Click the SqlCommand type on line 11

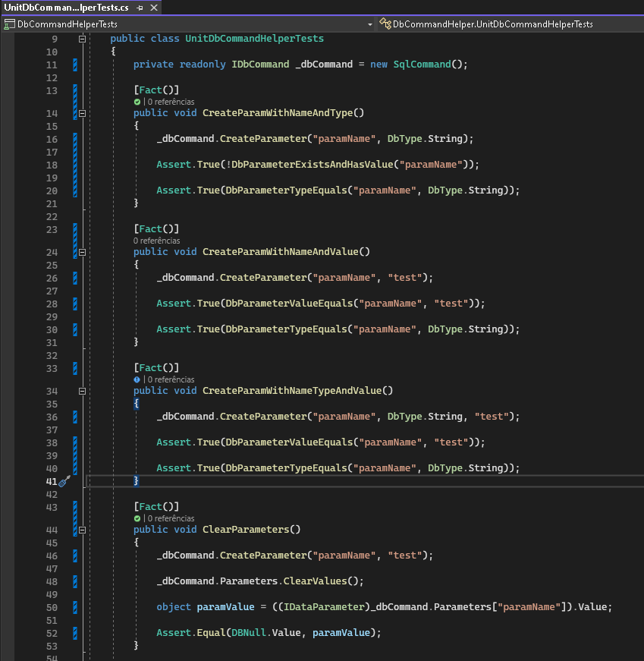click(422, 65)
